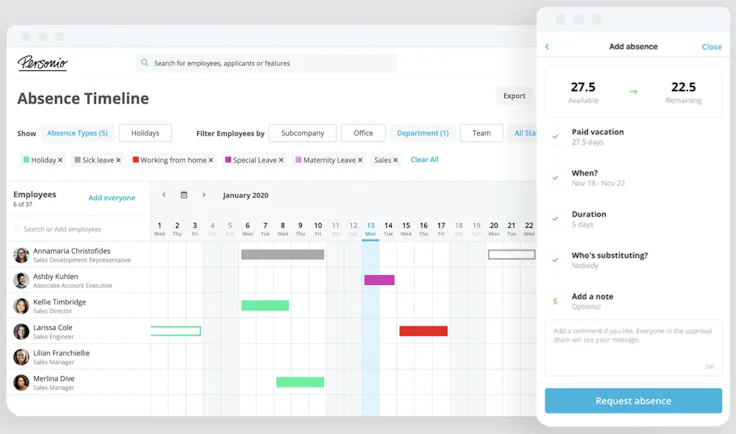Screen dimensions: 736x434
Task: Remove the Holiday filter tag
Action: (60, 160)
